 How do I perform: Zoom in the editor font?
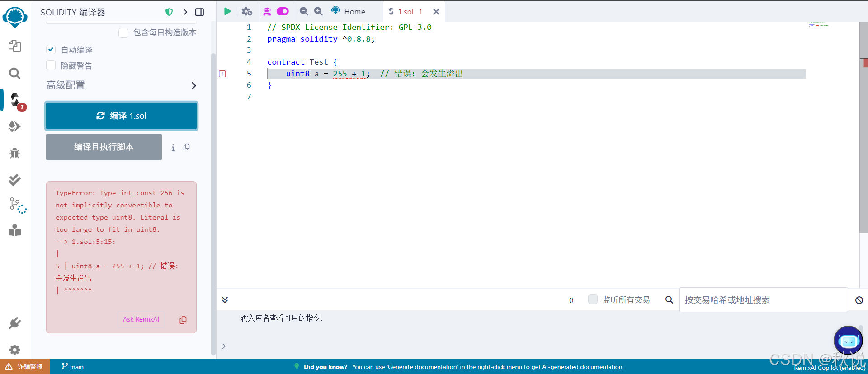pos(318,11)
